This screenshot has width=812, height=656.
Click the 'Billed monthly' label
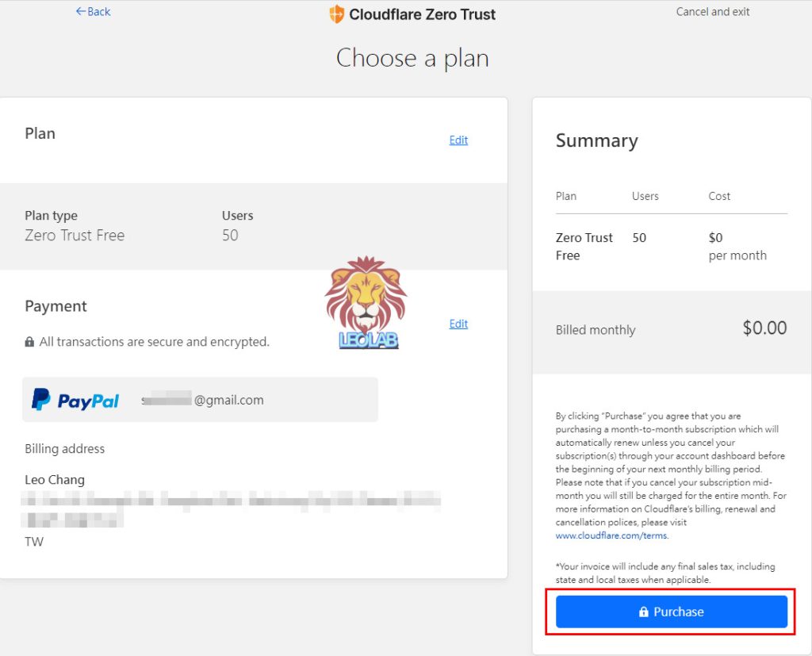[x=596, y=330]
